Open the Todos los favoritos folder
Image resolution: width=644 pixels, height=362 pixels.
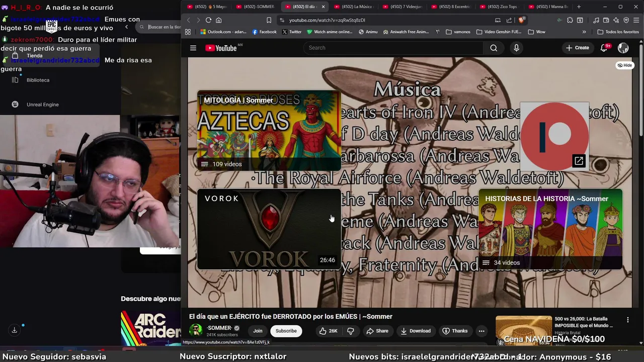point(618,32)
